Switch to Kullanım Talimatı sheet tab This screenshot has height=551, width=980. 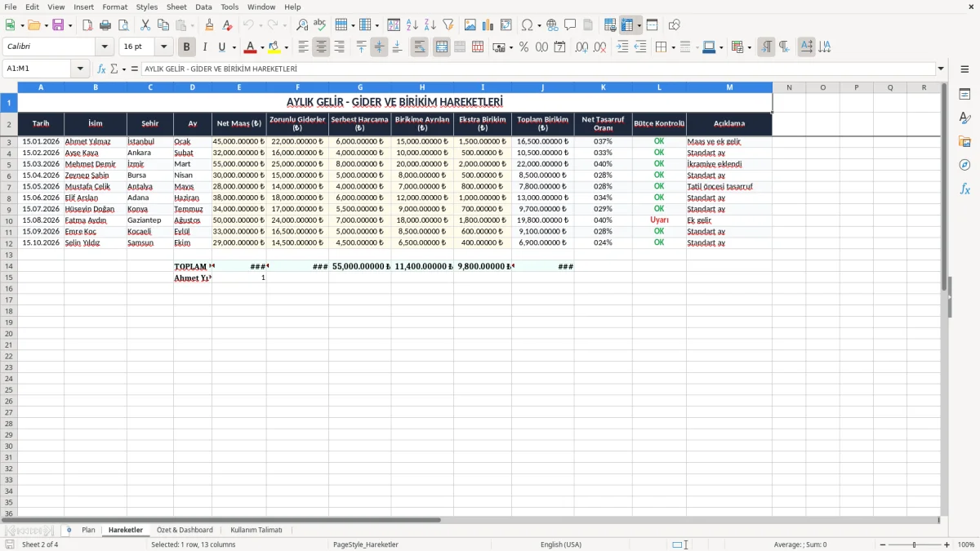coord(256,531)
